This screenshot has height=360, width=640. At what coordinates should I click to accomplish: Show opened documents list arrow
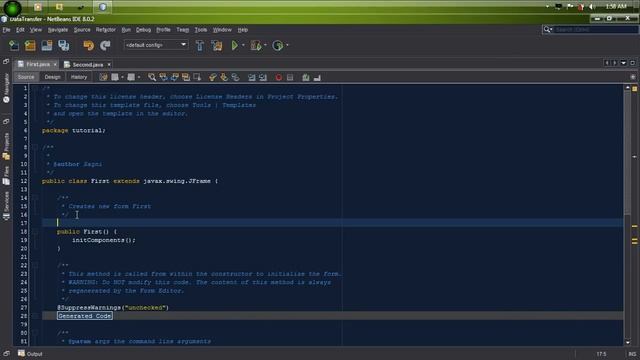pos(623,63)
